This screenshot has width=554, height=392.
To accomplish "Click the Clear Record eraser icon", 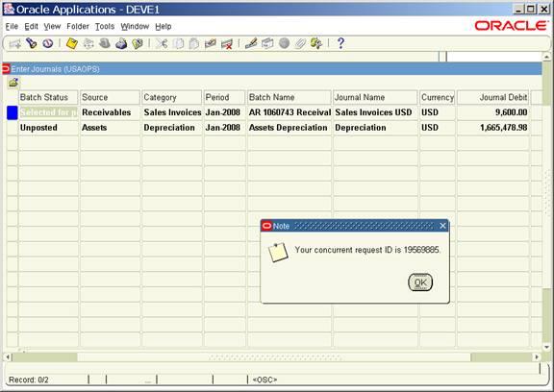I will (x=211, y=44).
